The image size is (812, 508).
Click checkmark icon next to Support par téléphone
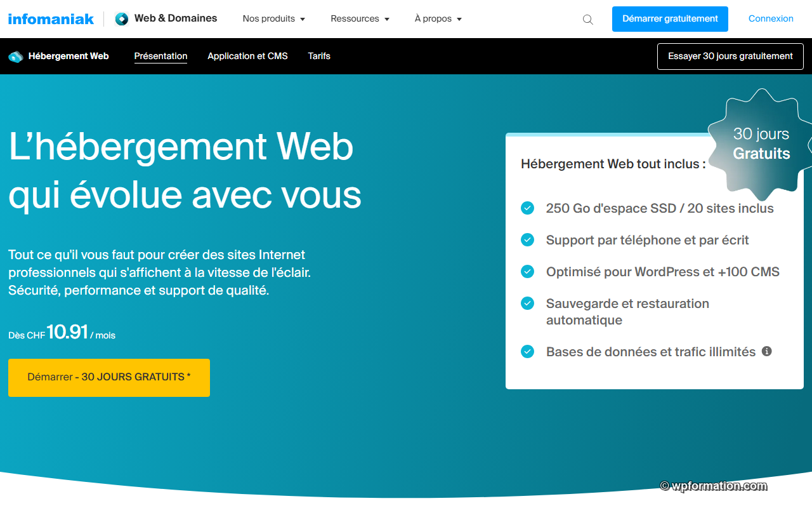click(527, 240)
